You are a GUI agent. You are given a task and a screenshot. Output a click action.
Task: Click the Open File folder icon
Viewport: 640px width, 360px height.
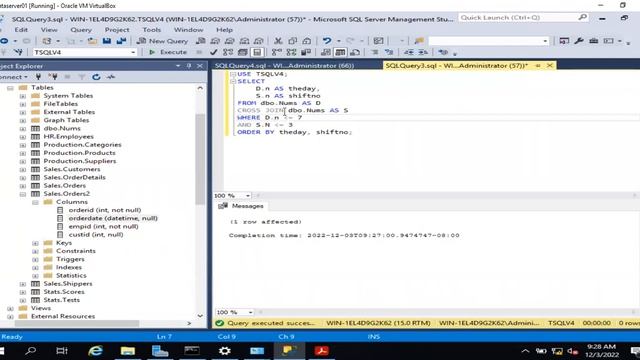pyautogui.click(x=92, y=41)
